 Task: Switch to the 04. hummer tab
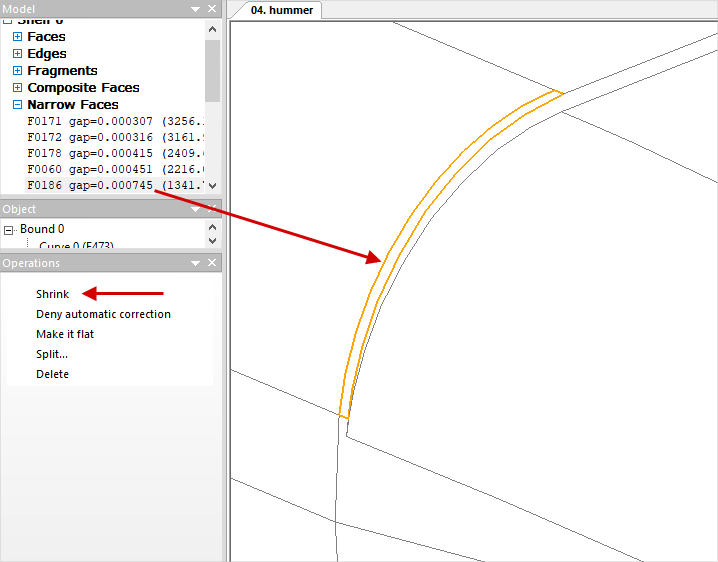point(281,10)
